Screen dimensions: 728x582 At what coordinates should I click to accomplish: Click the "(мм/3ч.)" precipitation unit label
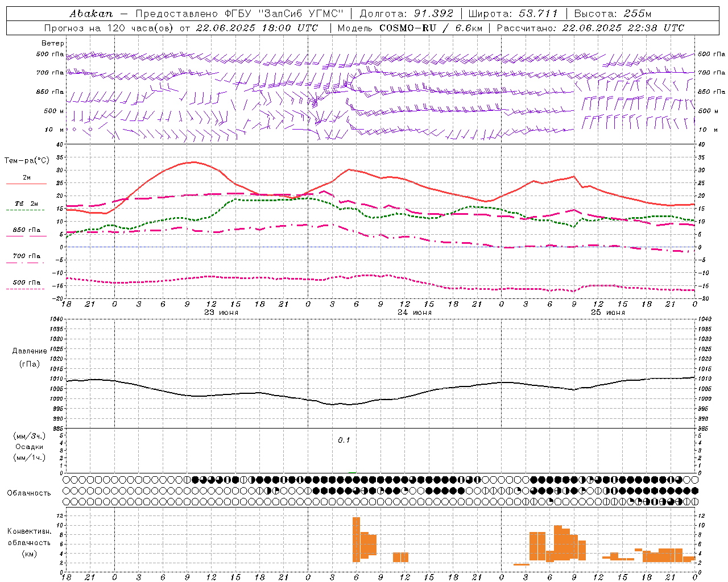[30, 436]
